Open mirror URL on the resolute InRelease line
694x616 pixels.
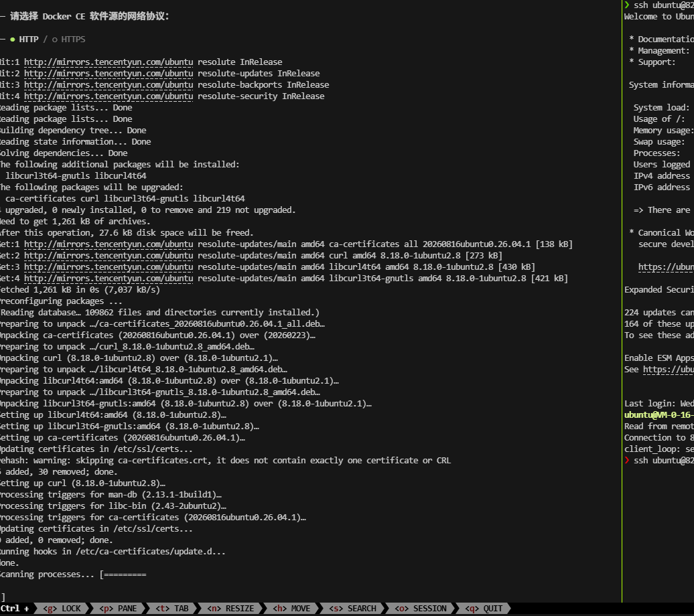pos(109,62)
